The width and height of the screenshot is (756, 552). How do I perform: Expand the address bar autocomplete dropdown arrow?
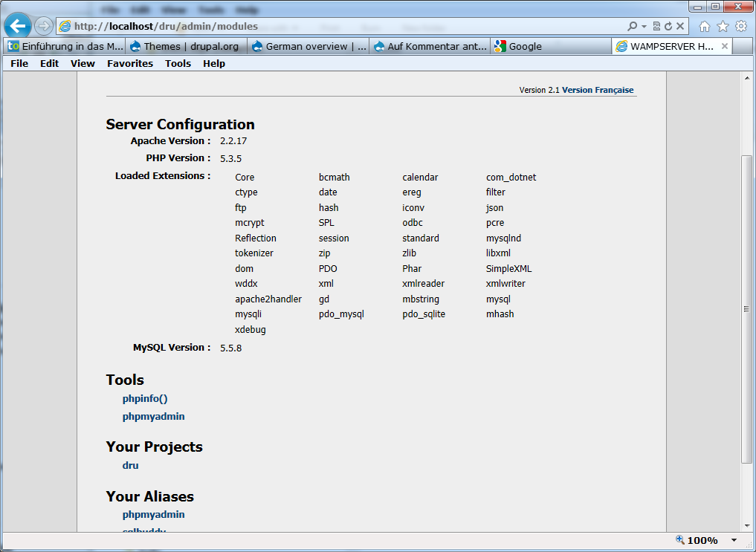tap(644, 26)
